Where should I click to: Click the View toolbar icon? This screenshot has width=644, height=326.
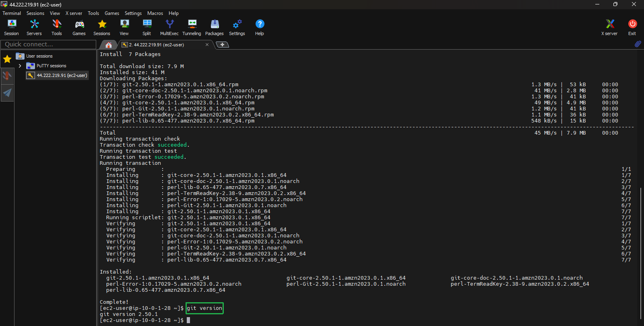[x=124, y=27]
